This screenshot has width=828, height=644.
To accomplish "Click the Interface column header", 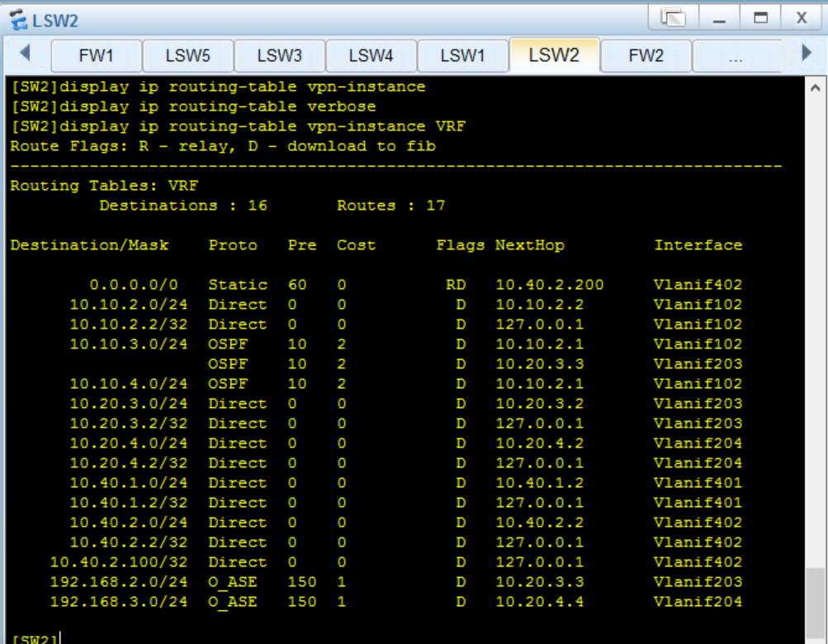I will pos(698,245).
